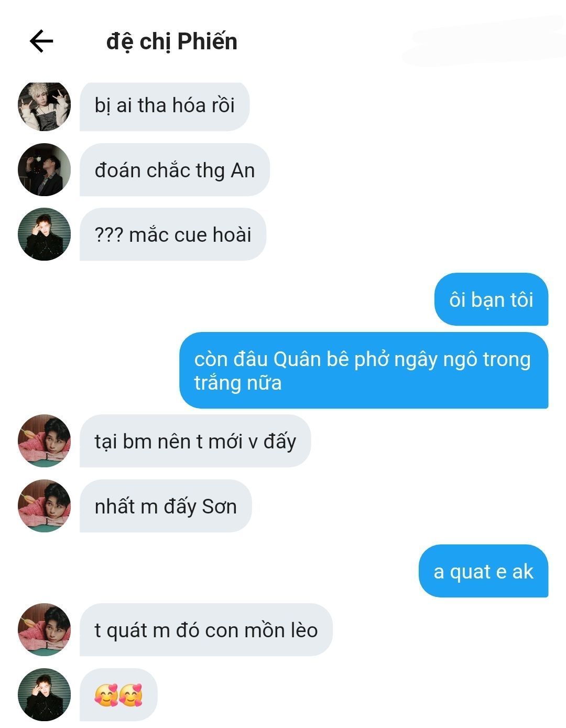The width and height of the screenshot is (566, 728).
Task: Select message 'tại bm nên t mới v đấy'
Action: click(x=195, y=441)
